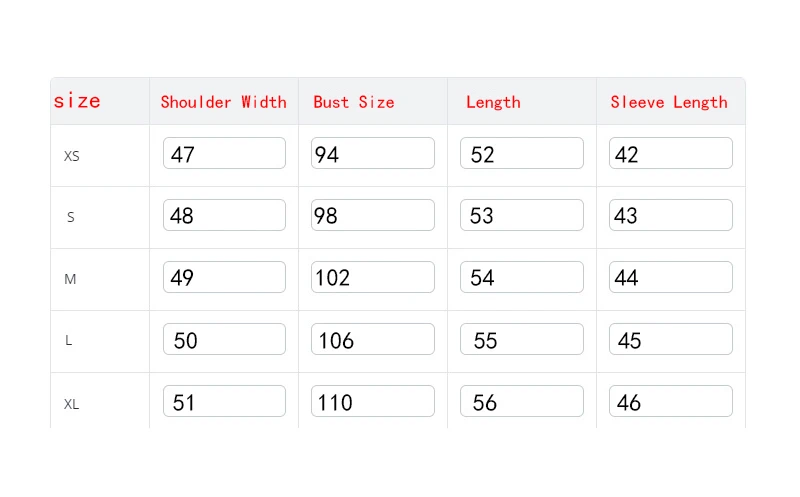
Task: Select the S Bust Size field showing 98
Action: click(x=372, y=215)
